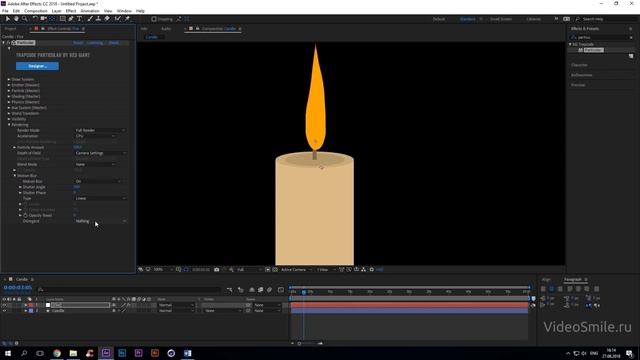Open Microsoft Word taskbar icon
The image size is (640, 360).
pos(187,353)
